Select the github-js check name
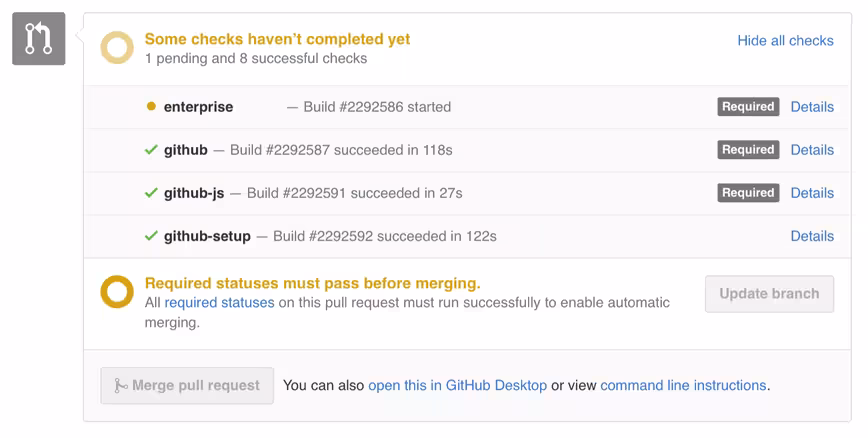Screen dimensions: 868x438 (194, 193)
